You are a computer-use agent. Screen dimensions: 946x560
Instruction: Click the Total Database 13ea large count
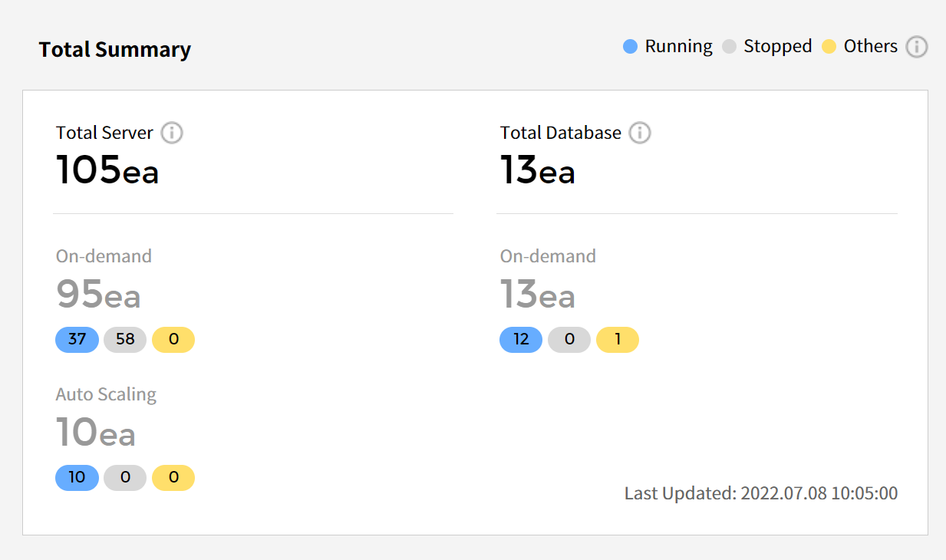(538, 170)
